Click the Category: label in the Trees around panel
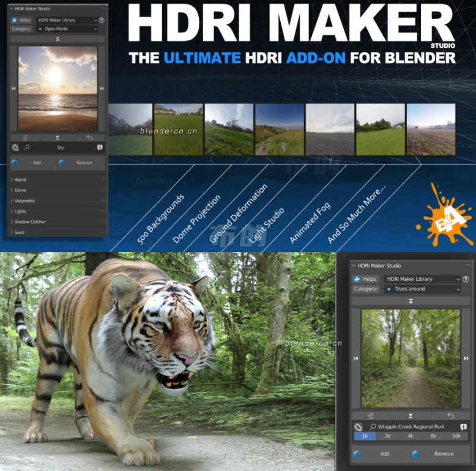The image size is (476, 471). click(x=366, y=289)
